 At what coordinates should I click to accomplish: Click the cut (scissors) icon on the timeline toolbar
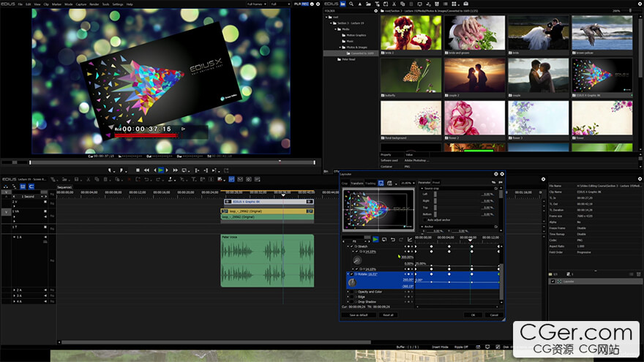(x=89, y=179)
